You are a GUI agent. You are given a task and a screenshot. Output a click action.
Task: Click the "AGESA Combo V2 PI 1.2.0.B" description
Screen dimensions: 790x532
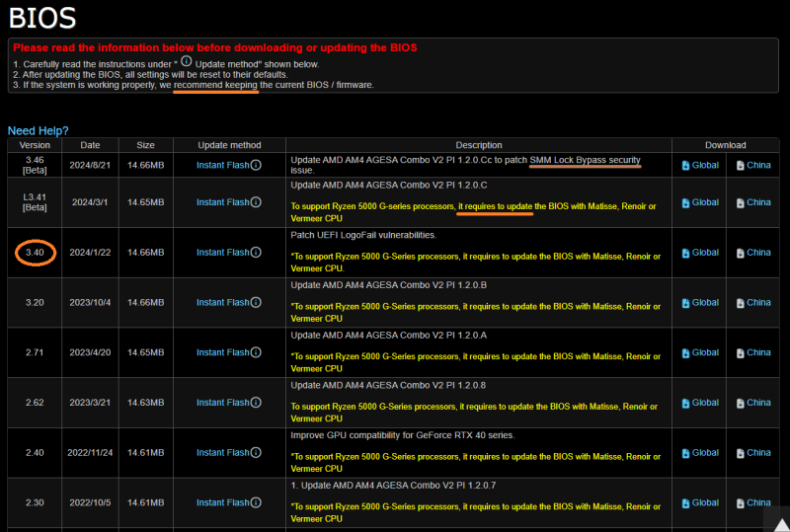coord(388,285)
